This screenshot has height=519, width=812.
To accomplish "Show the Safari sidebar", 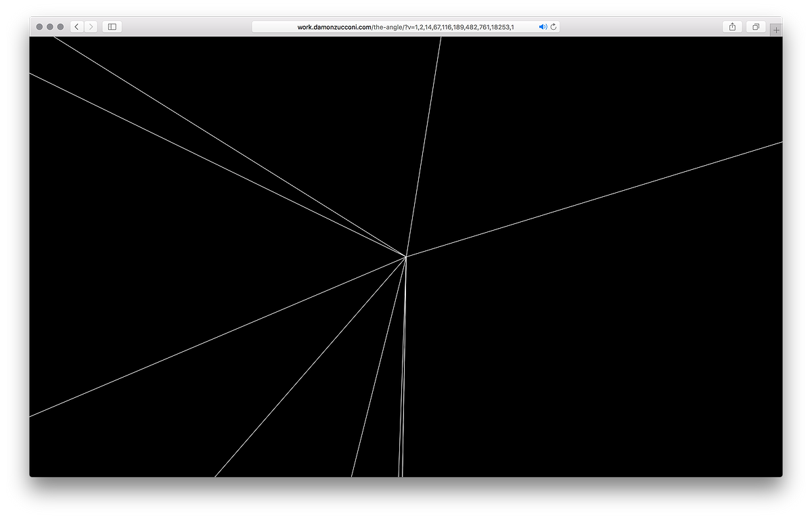I will 112,27.
